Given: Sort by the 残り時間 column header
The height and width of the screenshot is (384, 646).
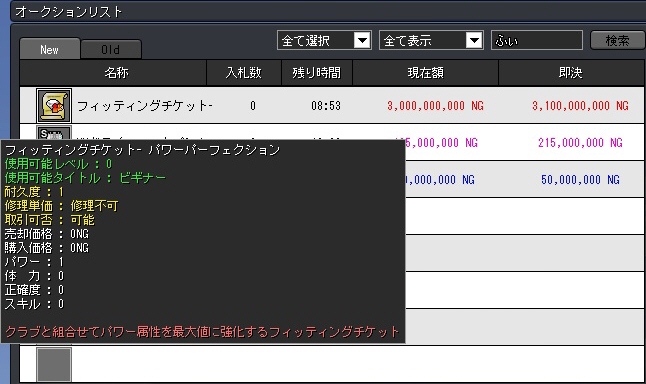Looking at the screenshot, I should [x=317, y=73].
